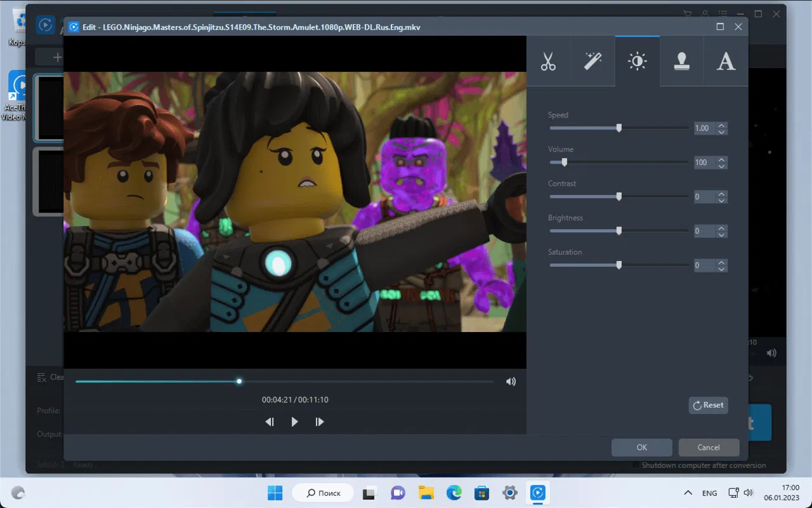Decrease Contrast with the down arrow
812x508 pixels.
[721, 200]
